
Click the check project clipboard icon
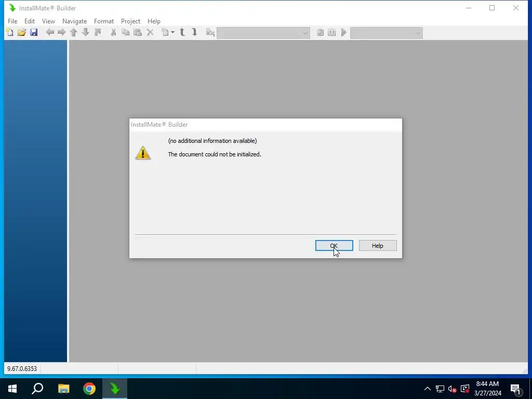[x=320, y=33]
